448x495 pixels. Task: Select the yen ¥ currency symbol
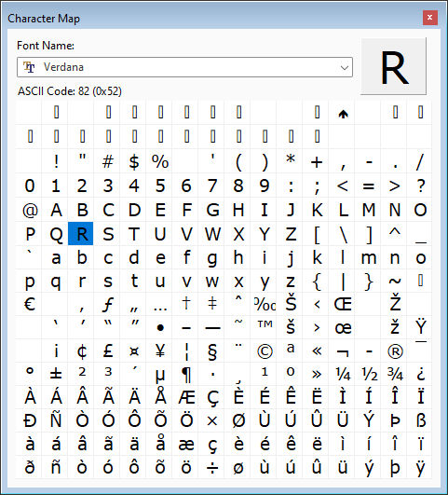pyautogui.click(x=160, y=351)
